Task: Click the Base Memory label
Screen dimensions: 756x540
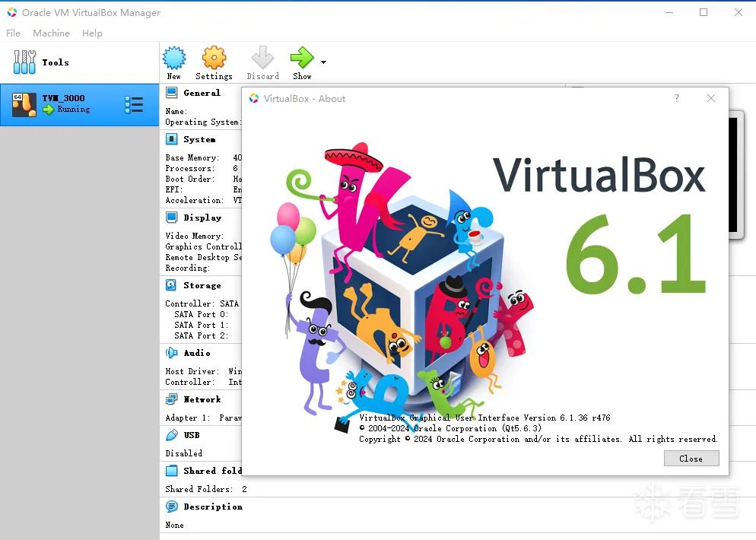Action: tap(192, 157)
